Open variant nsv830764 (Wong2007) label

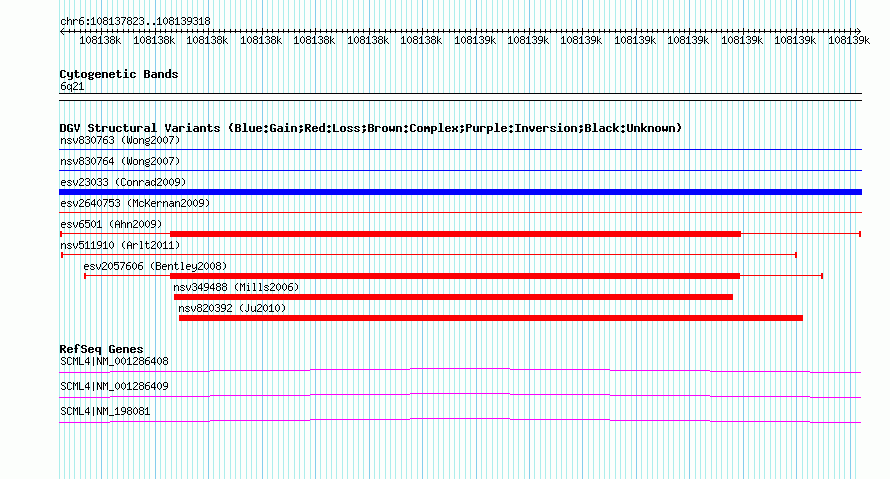(x=120, y=161)
